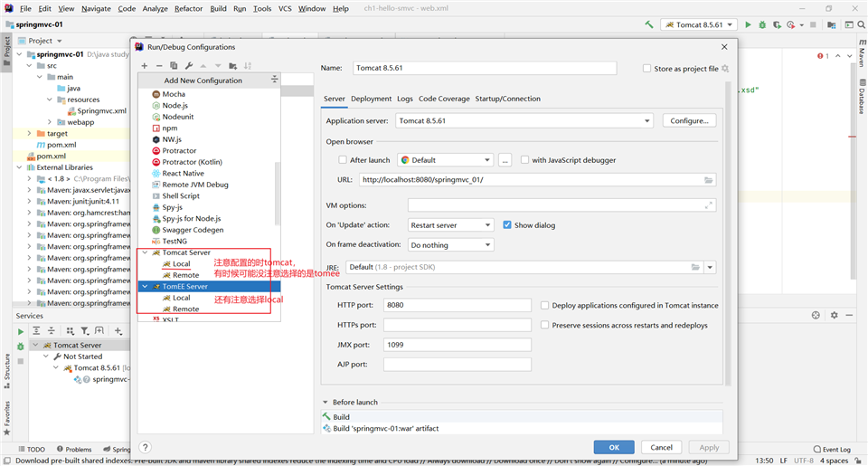Open the Default browser dropdown

click(445, 160)
